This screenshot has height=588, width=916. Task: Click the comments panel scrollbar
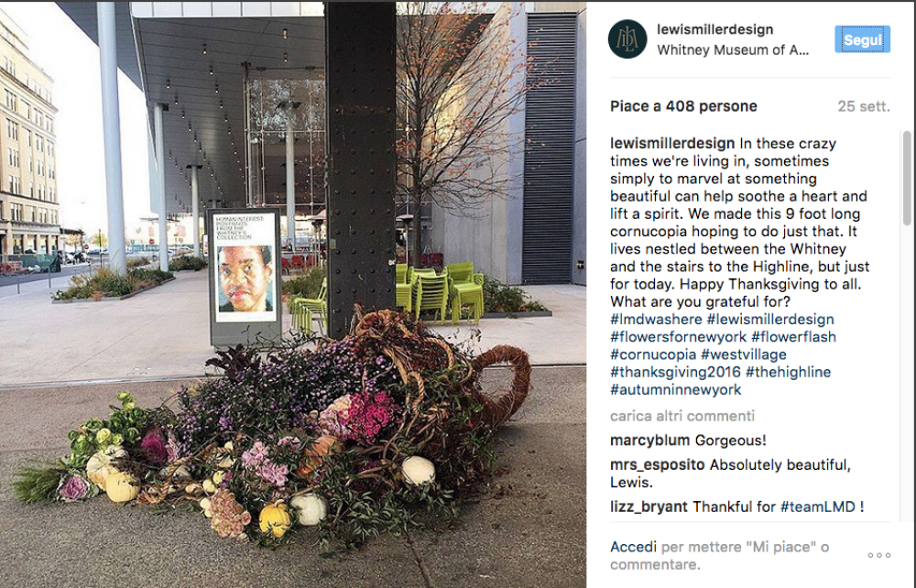coord(907,178)
